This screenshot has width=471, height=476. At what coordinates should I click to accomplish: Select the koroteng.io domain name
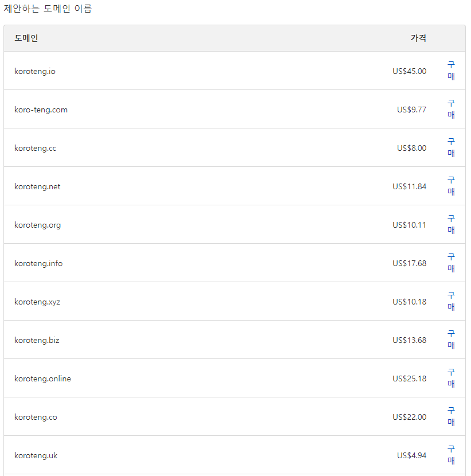(x=35, y=71)
